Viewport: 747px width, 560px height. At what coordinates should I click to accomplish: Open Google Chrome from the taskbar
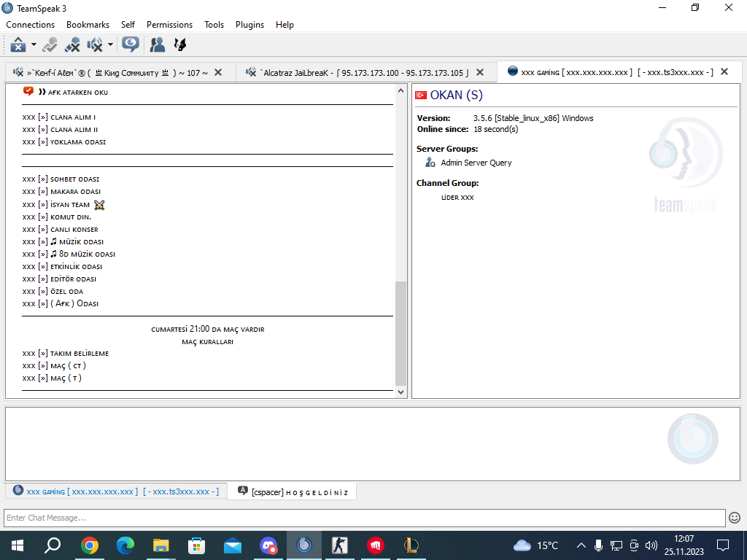click(x=90, y=545)
